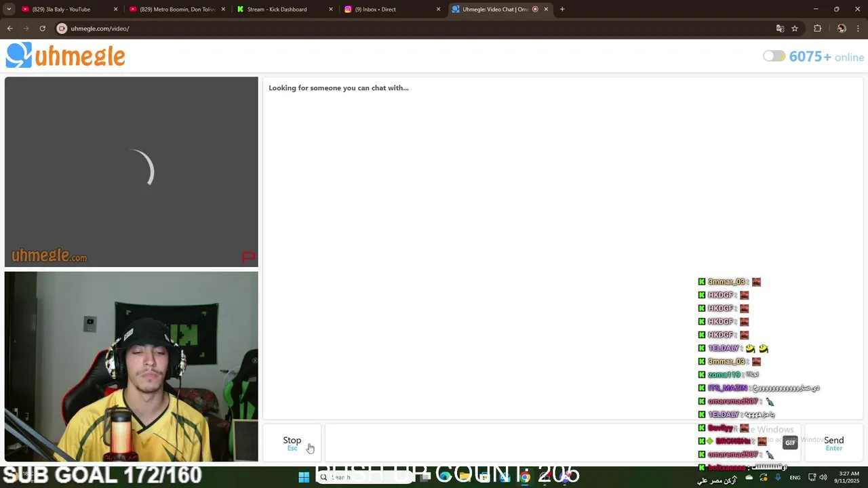
Task: Click the stranger video loading area
Action: (x=132, y=171)
